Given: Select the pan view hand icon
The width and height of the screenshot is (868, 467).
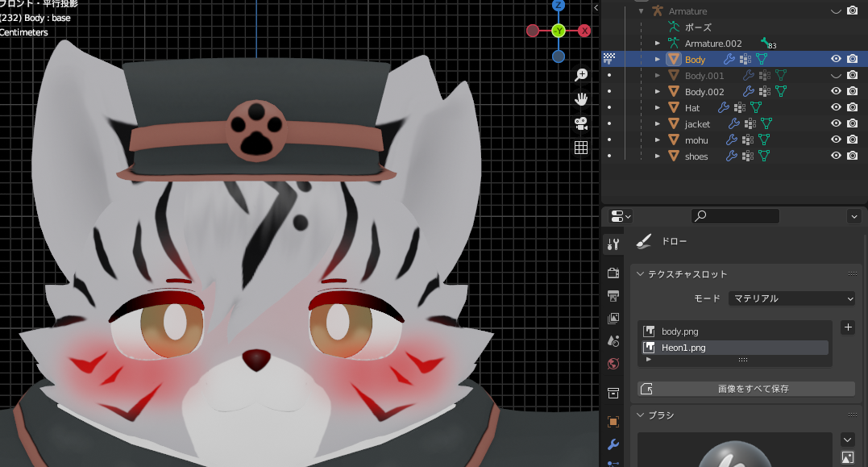Looking at the screenshot, I should click(x=581, y=99).
